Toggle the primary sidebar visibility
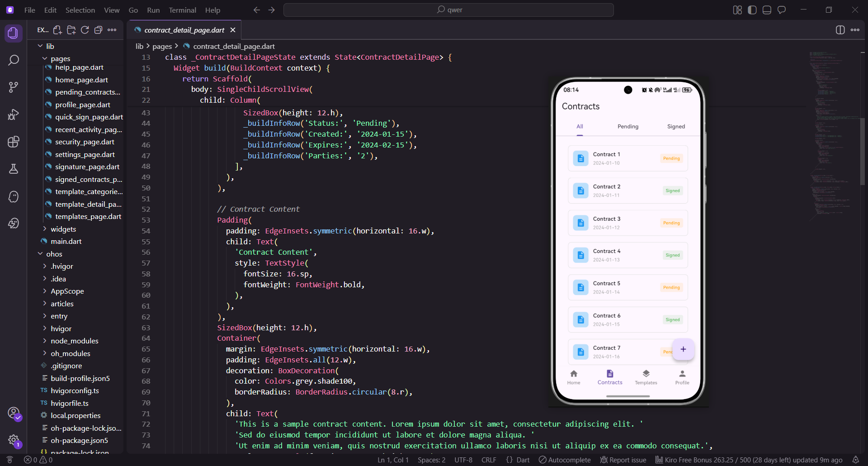868x466 pixels. click(752, 10)
